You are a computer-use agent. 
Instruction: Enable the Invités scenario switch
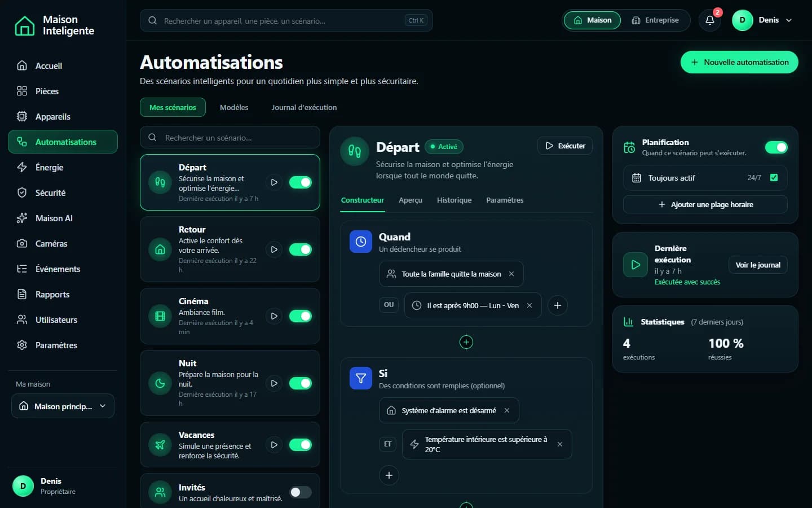(x=301, y=492)
